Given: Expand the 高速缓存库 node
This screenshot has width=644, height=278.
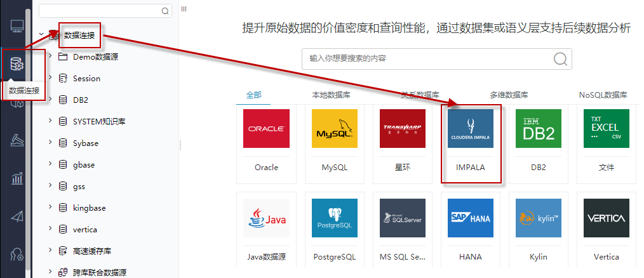Looking at the screenshot, I should pos(50,249).
